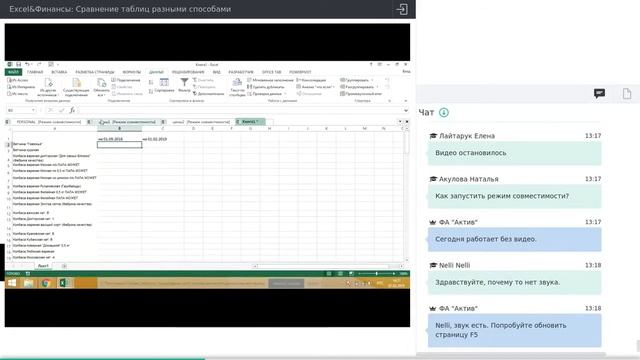Open the OFFICE TAB ribbon tab

tap(271, 72)
